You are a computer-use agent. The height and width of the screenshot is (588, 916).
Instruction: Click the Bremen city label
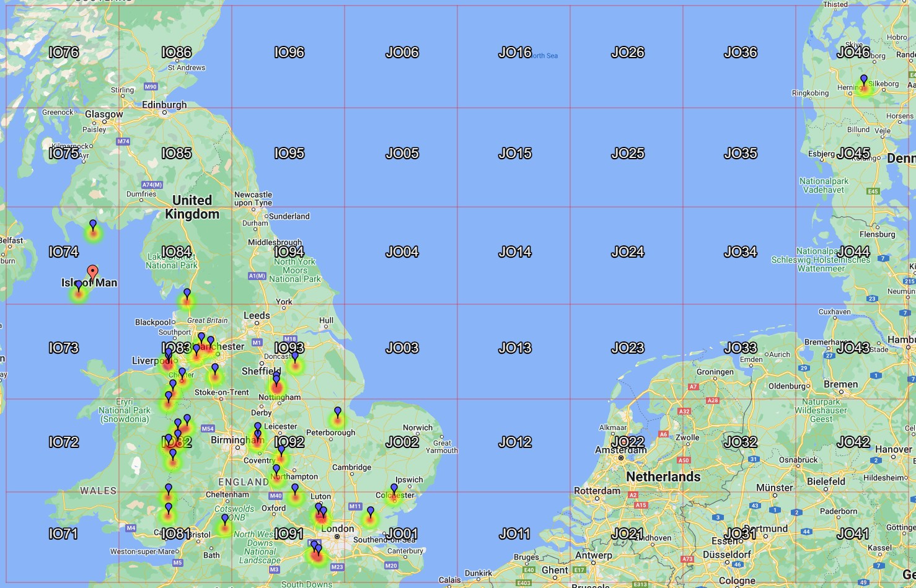(x=841, y=384)
